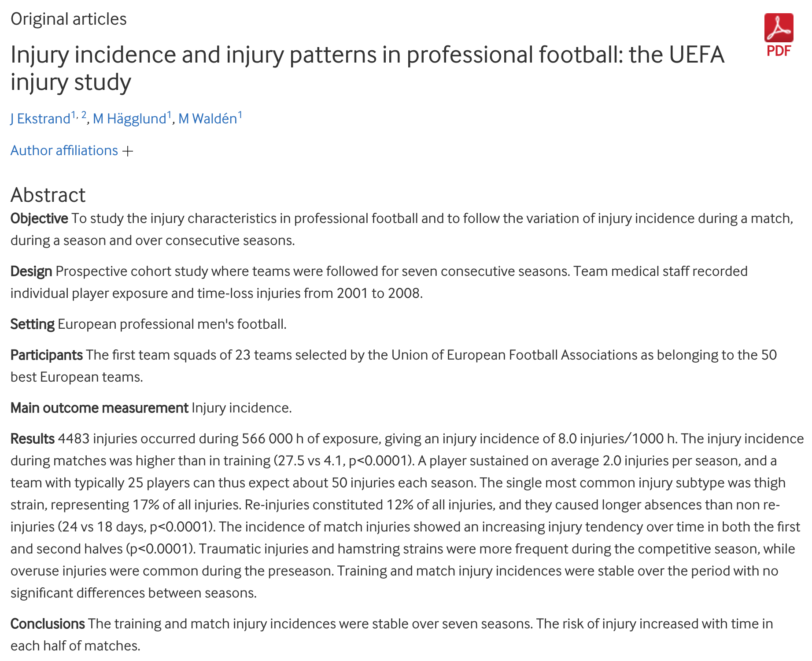812x661 pixels.
Task: Select the Original articles section label
Action: 69,19
